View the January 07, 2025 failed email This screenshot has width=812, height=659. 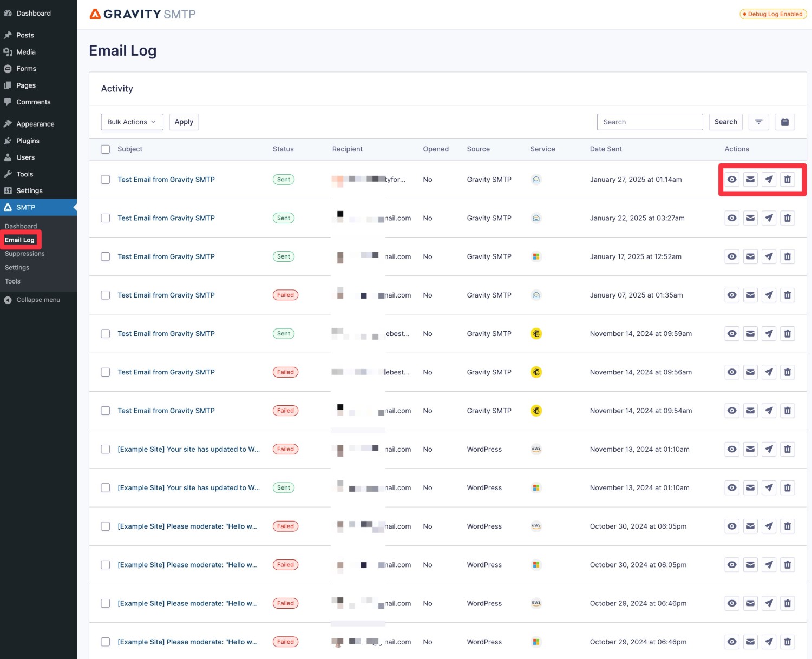[732, 295]
